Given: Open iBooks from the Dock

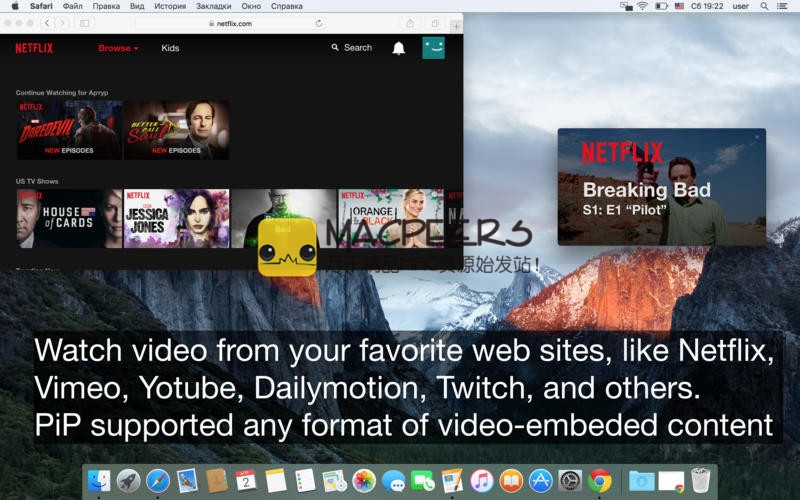Looking at the screenshot, I should point(511,481).
